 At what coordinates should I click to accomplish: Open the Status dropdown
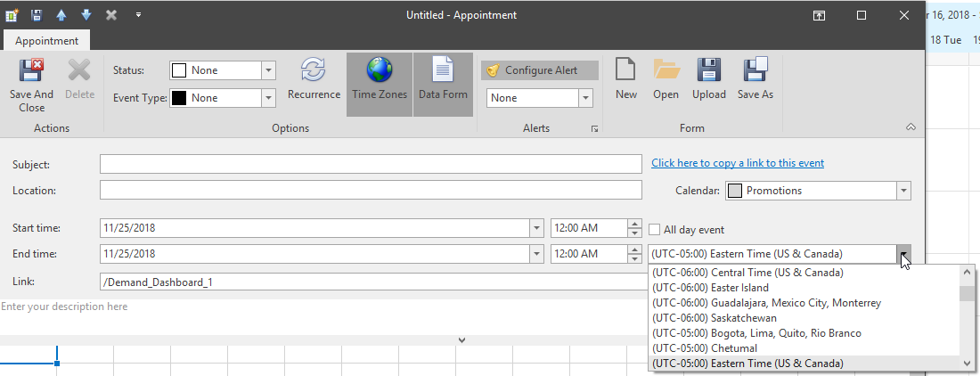coord(269,70)
